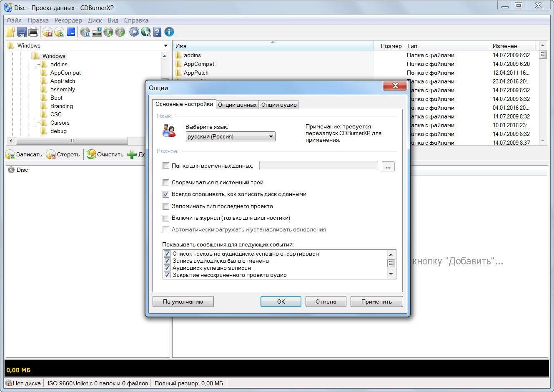The width and height of the screenshot is (554, 392).
Task: Open the Рекордер menu
Action: tap(68, 20)
